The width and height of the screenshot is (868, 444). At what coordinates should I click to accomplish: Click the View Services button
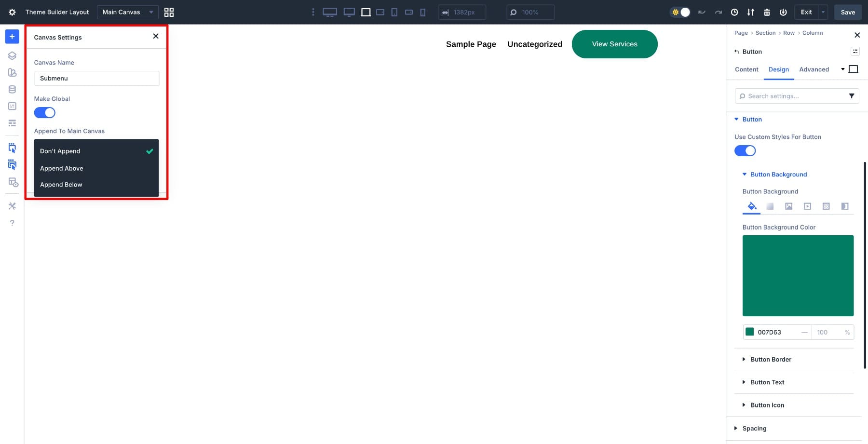point(614,44)
